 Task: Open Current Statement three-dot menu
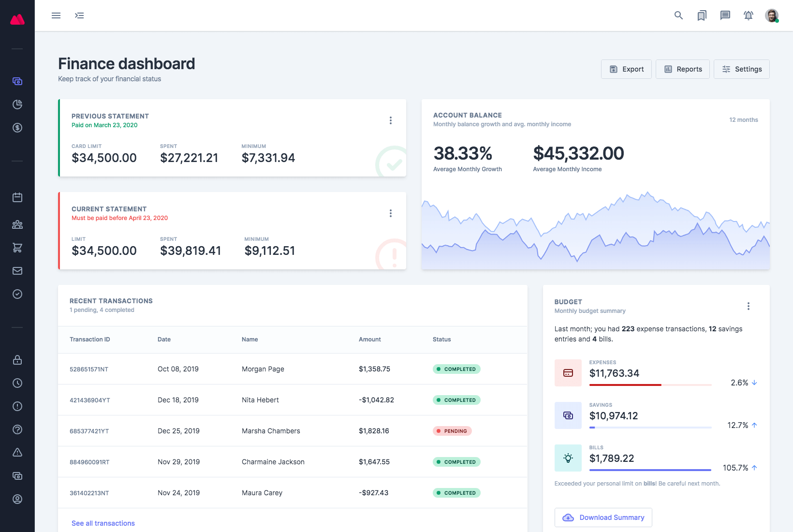tap(391, 213)
